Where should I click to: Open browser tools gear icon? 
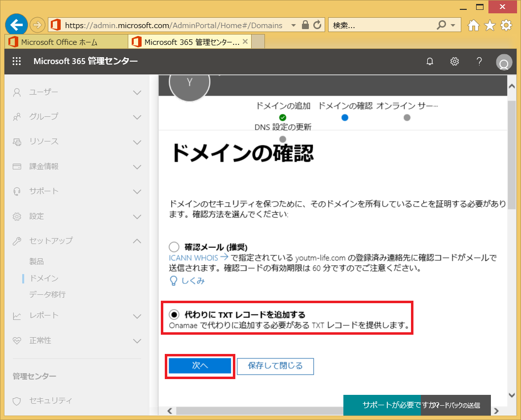(x=506, y=25)
